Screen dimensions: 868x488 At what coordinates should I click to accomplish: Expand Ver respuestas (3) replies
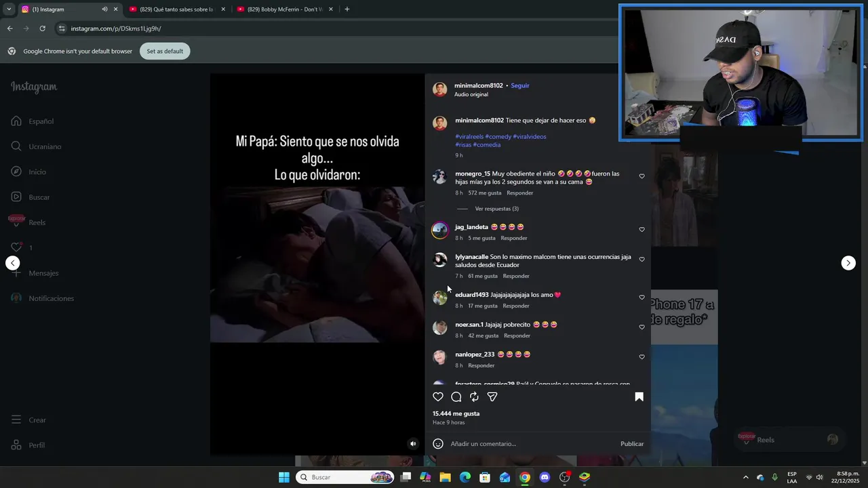pyautogui.click(x=496, y=209)
